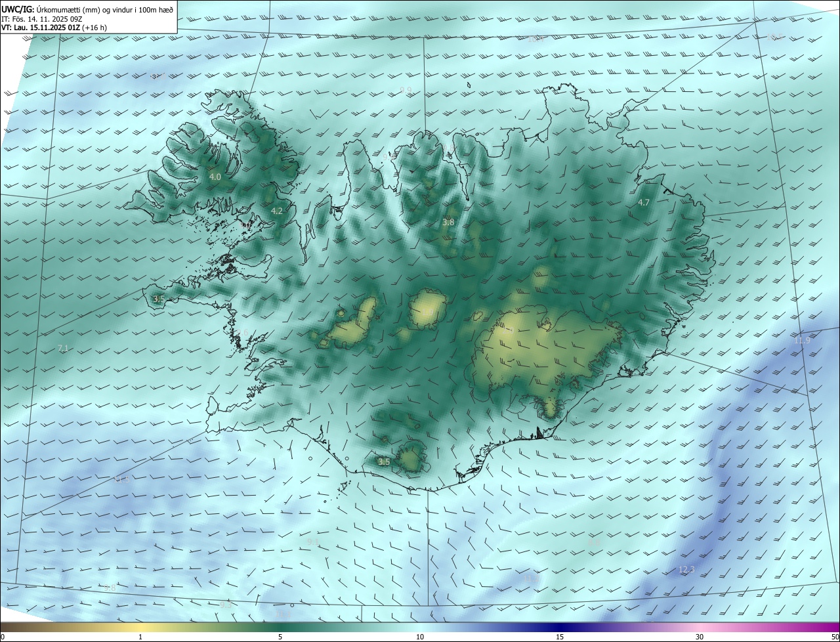Click the 9.1 value south of Iceland

tap(313, 542)
